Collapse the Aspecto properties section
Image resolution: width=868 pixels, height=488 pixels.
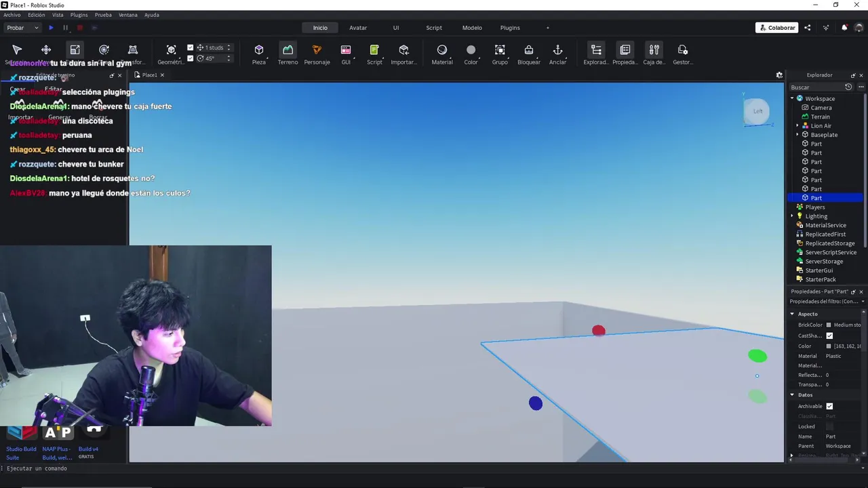792,314
